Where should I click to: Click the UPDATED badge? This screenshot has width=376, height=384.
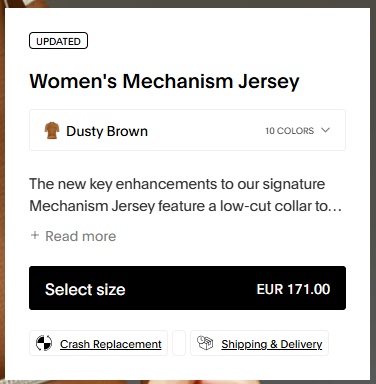click(x=58, y=41)
